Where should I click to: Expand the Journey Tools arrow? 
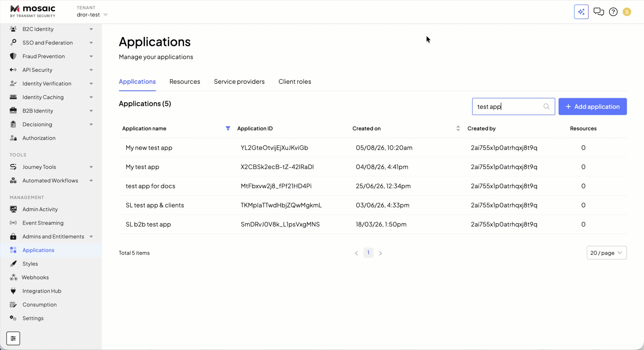pyautogui.click(x=91, y=167)
